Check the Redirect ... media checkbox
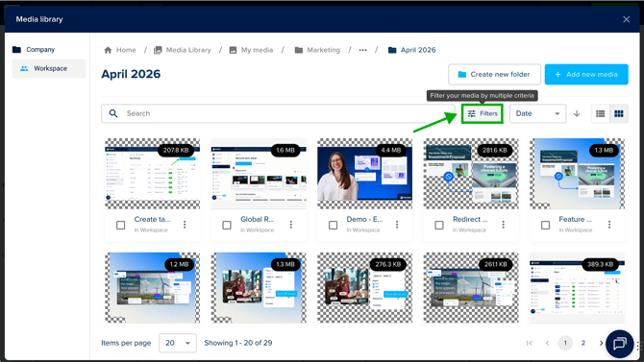Image resolution: width=644 pixels, height=362 pixels. click(x=439, y=225)
